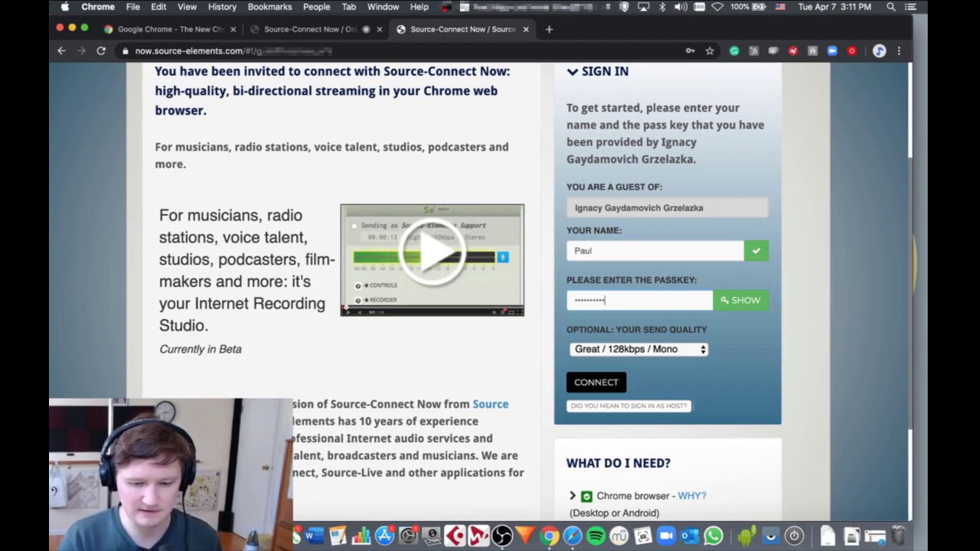Open Microsoft Outlook from the Dock

point(689,536)
